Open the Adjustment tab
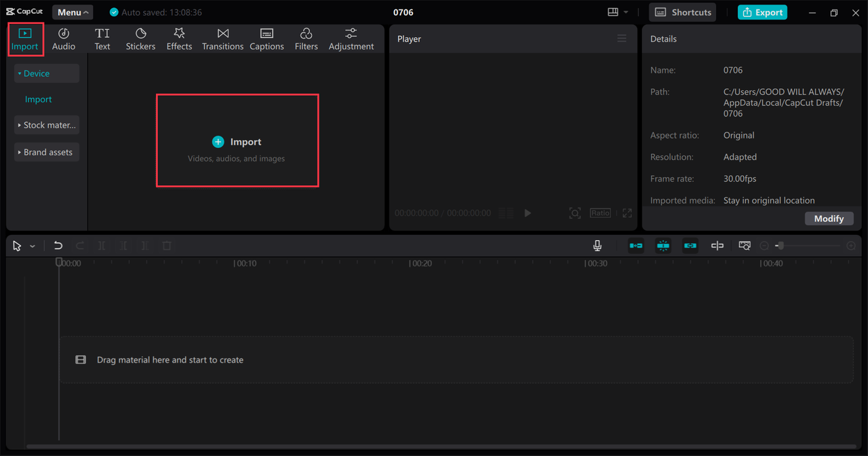 [x=351, y=39]
